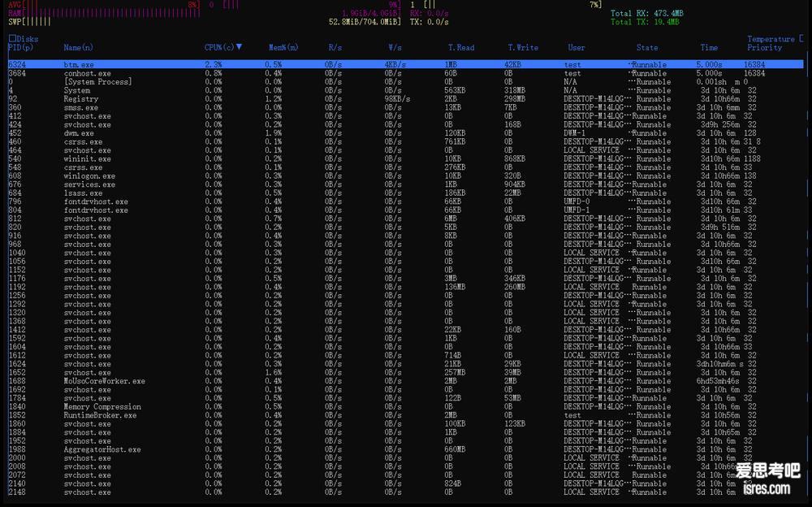Sort the list by Name(n) header
Image resolution: width=812 pixels, height=507 pixels.
(78, 48)
